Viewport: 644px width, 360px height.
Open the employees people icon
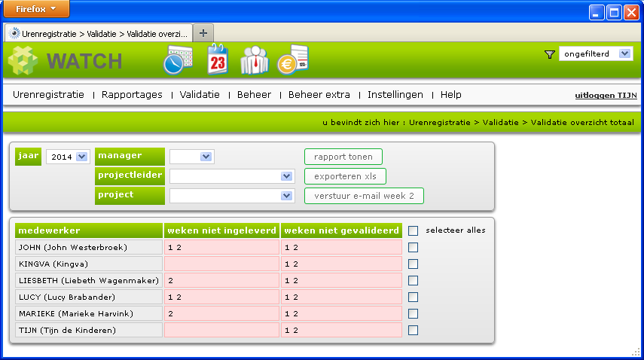coord(255,60)
